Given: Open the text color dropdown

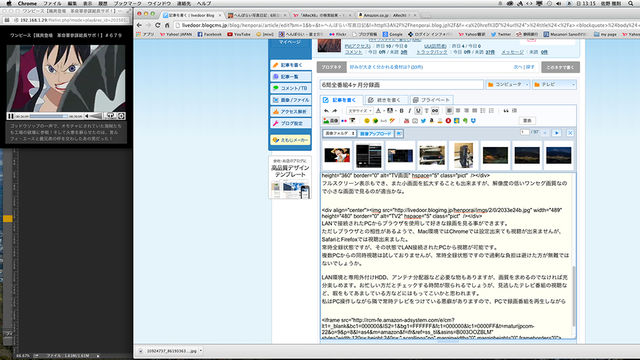Looking at the screenshot, I should click(x=380, y=111).
